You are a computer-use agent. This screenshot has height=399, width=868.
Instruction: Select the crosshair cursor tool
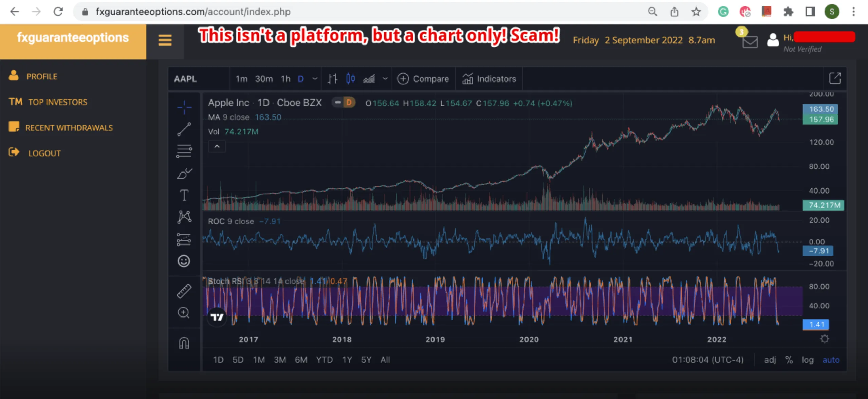point(184,107)
